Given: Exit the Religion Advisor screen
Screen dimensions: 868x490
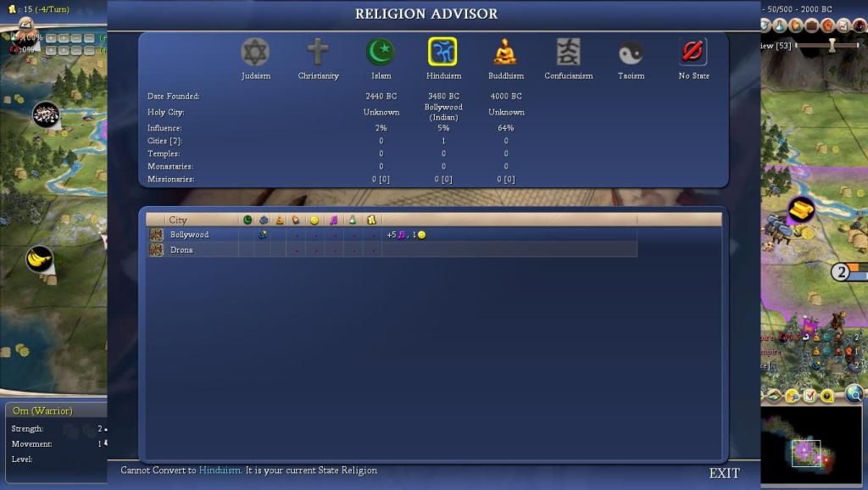Looking at the screenshot, I should click(724, 473).
